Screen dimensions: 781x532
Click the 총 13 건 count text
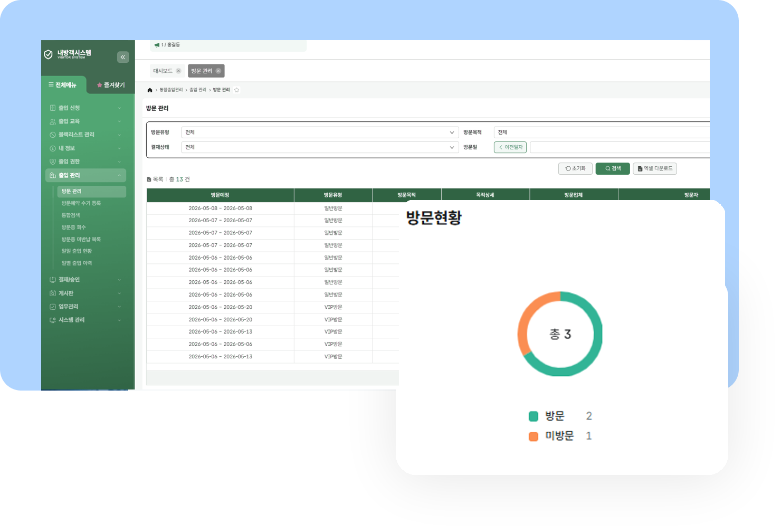(179, 179)
